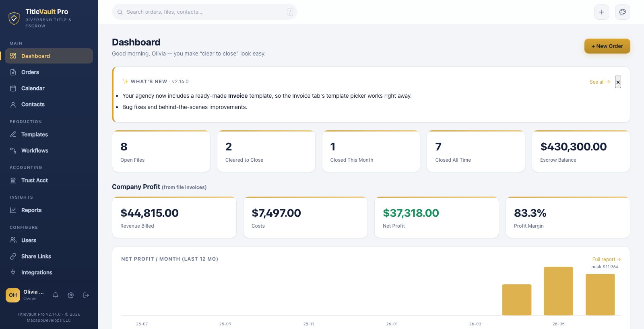Open settings gear near Olivia
This screenshot has width=644, height=329.
click(x=71, y=295)
